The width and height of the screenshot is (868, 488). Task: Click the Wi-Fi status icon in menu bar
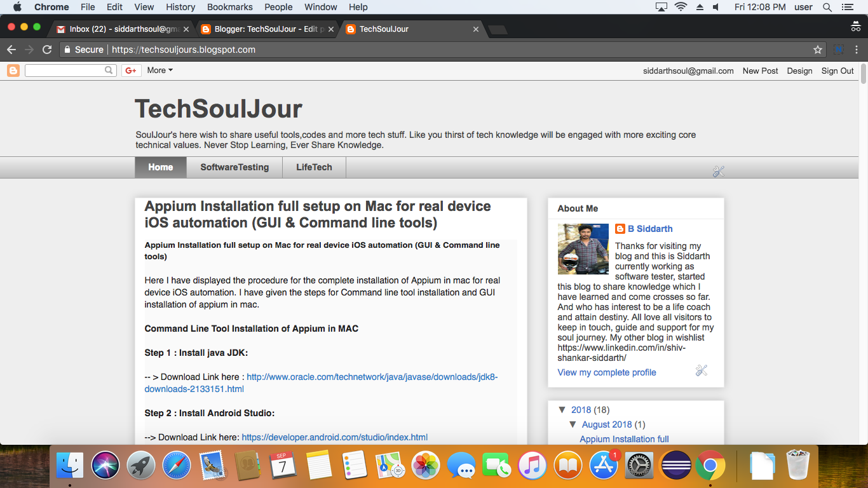[681, 7]
